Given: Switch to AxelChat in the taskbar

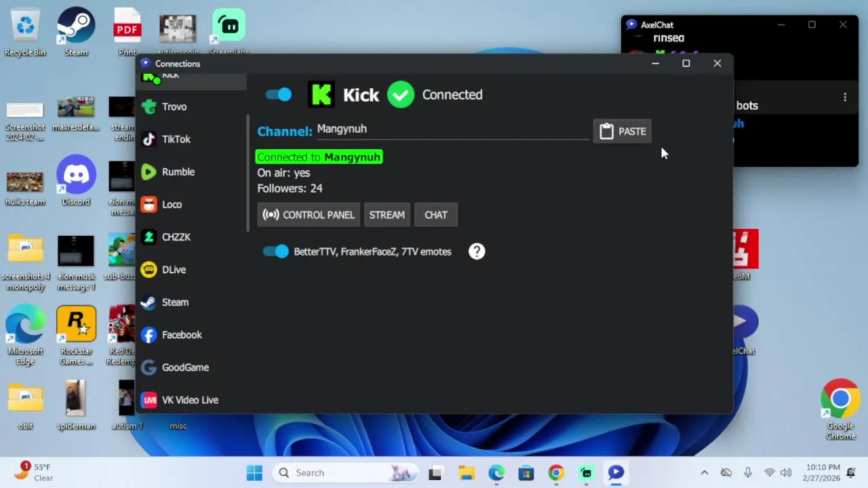Looking at the screenshot, I should [616, 472].
